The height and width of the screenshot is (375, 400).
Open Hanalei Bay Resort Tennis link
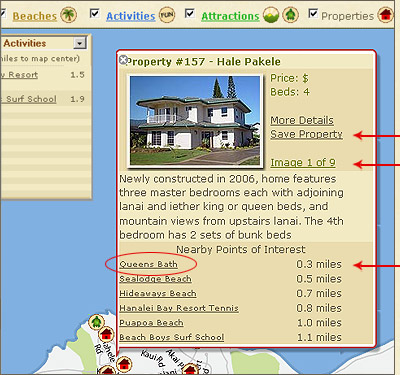point(179,308)
